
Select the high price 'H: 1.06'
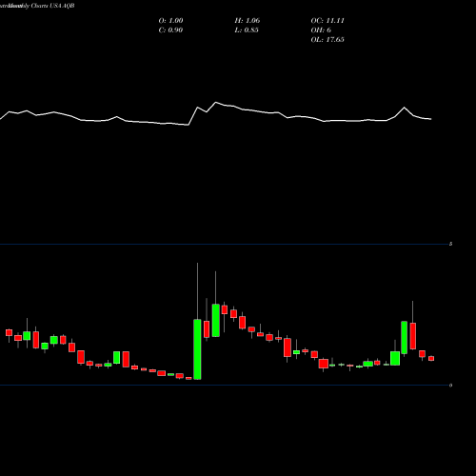coord(248,21)
